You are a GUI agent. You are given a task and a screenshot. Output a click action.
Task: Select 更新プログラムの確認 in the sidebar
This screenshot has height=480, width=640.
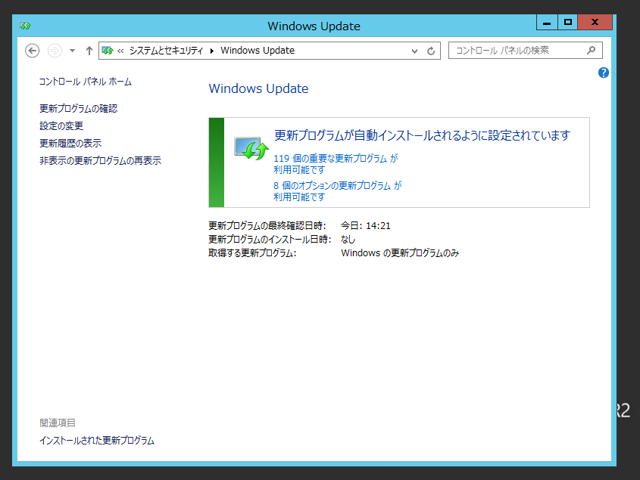(78, 109)
